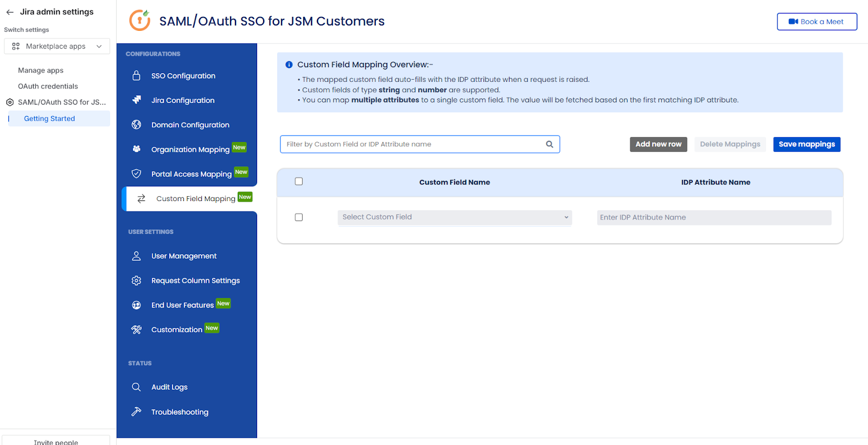868x445 pixels.
Task: Click the back arrow next to Jira admin settings
Action: [10, 12]
